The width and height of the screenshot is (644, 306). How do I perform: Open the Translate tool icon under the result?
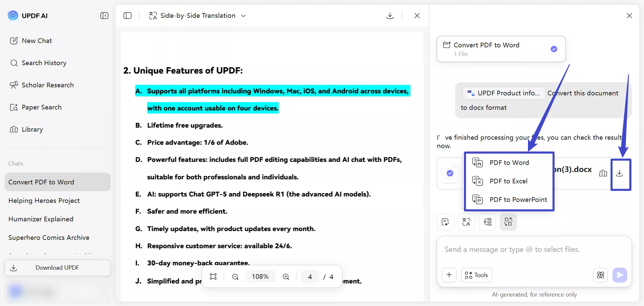point(466,222)
